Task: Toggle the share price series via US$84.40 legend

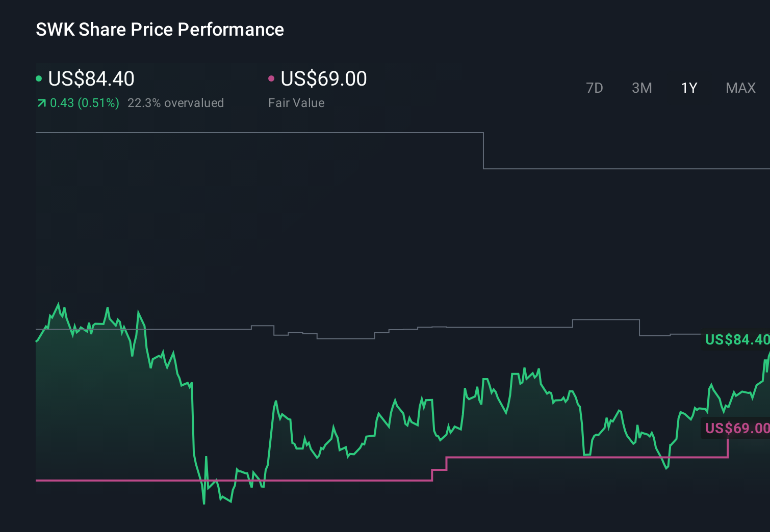Action: (91, 79)
